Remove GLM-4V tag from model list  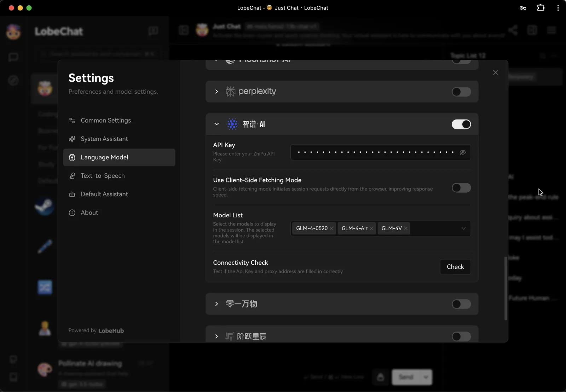point(406,228)
